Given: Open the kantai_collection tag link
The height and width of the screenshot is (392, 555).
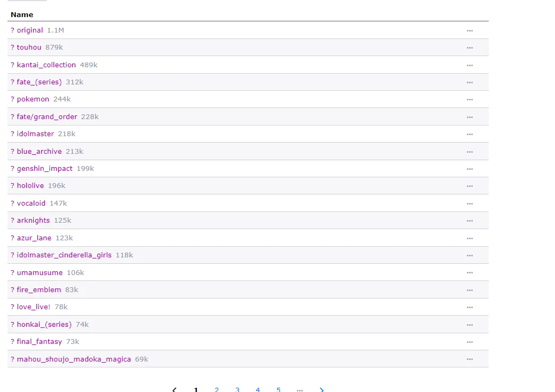Looking at the screenshot, I should click(x=47, y=65).
